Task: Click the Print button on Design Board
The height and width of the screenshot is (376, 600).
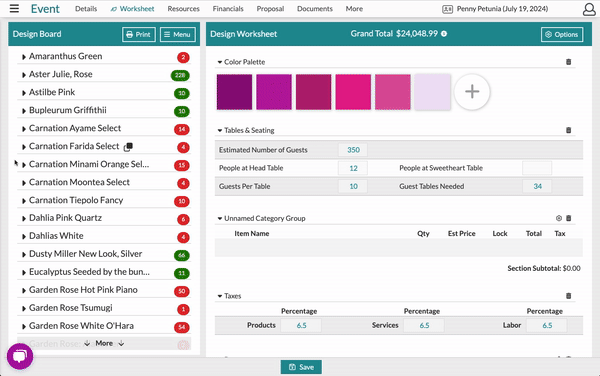Action: tap(139, 34)
